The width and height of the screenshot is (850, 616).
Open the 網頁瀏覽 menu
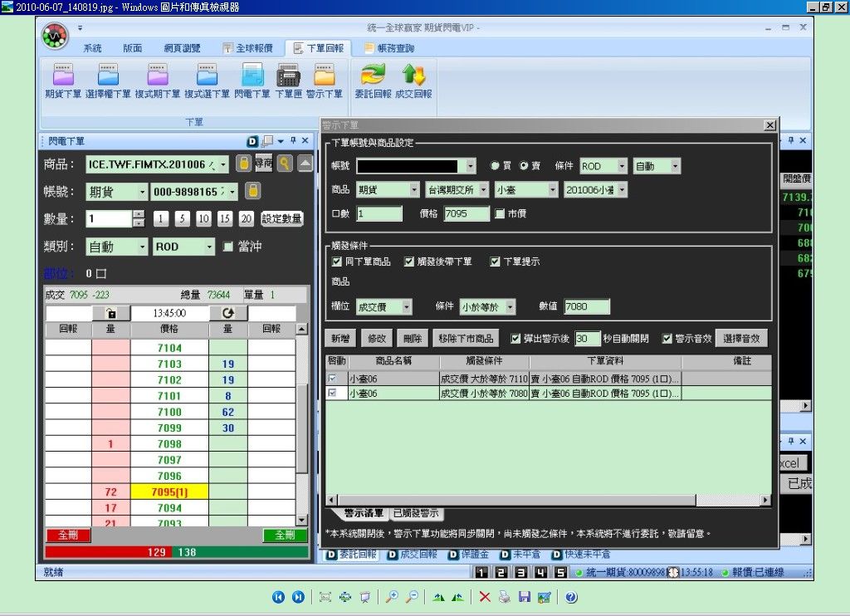tap(182, 48)
